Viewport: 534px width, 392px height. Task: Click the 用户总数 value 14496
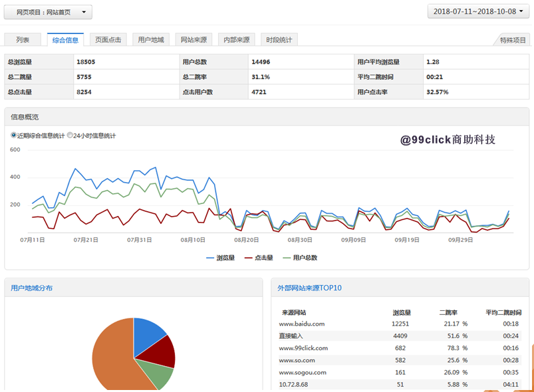click(261, 62)
